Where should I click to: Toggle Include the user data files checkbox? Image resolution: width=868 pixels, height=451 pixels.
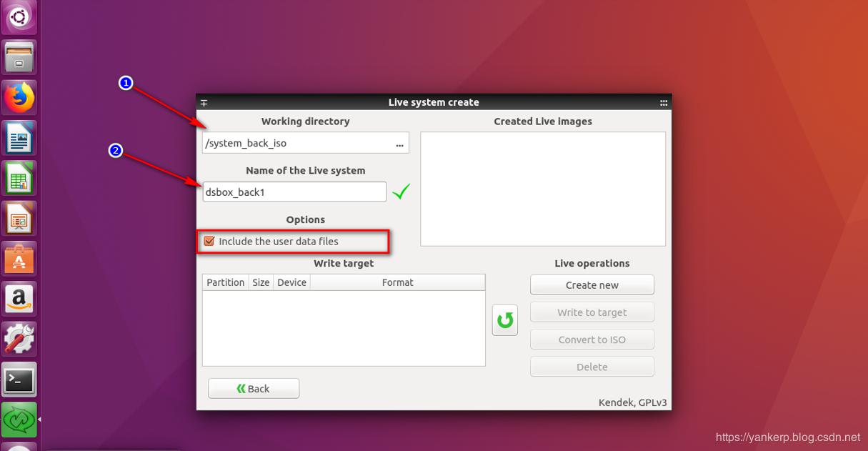click(209, 241)
